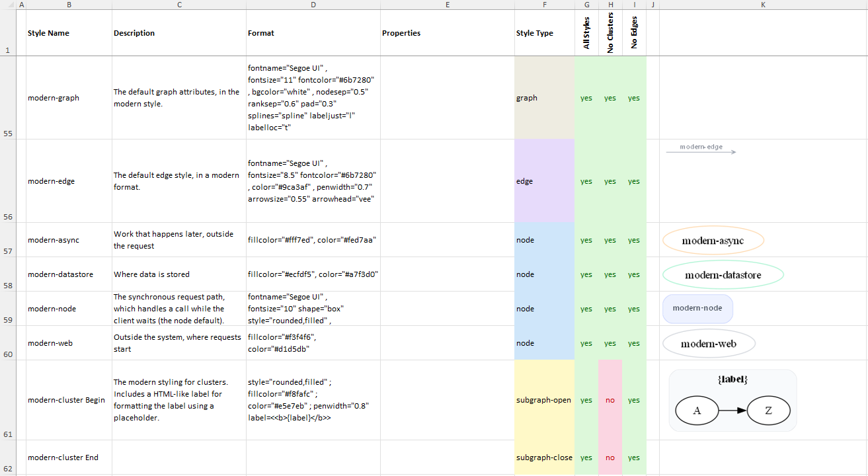868x476 pixels.
Task: Select column D header
Action: click(x=313, y=5)
